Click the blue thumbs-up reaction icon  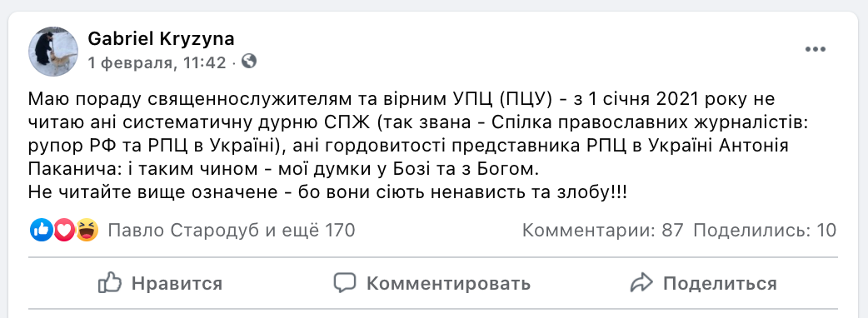click(x=41, y=230)
